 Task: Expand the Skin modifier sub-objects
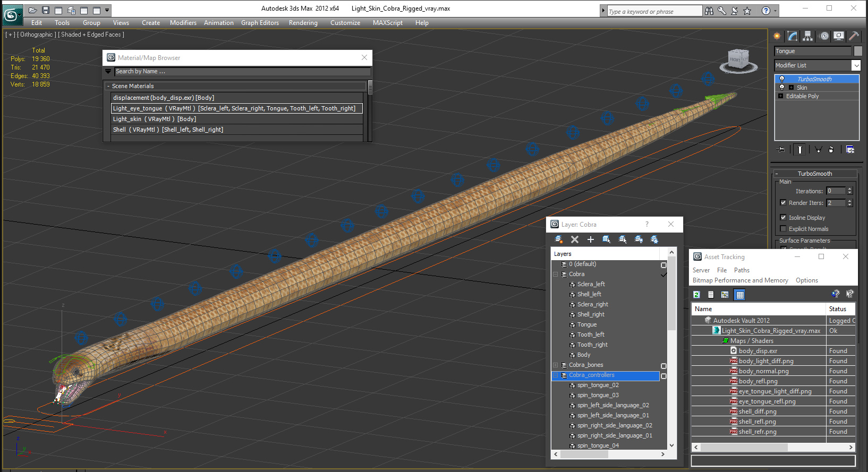(x=791, y=88)
